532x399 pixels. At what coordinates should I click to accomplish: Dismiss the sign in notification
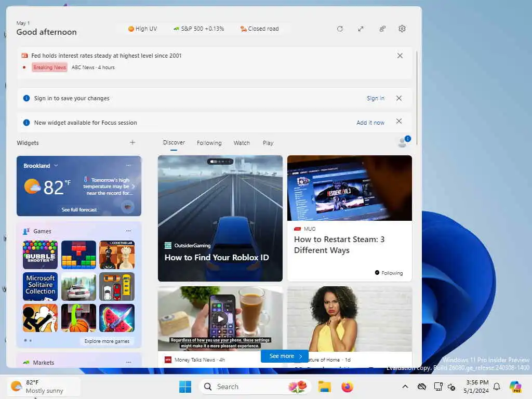(x=399, y=98)
